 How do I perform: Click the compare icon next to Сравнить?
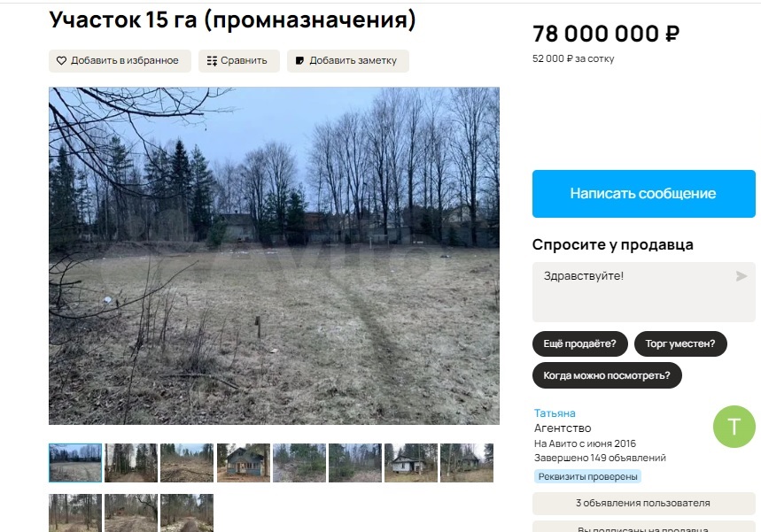212,60
